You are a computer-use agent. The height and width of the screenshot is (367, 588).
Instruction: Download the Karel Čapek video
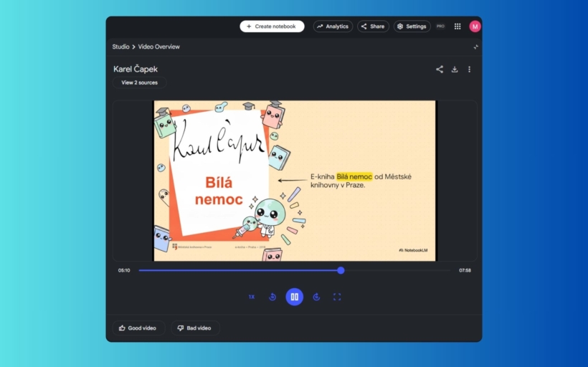455,70
